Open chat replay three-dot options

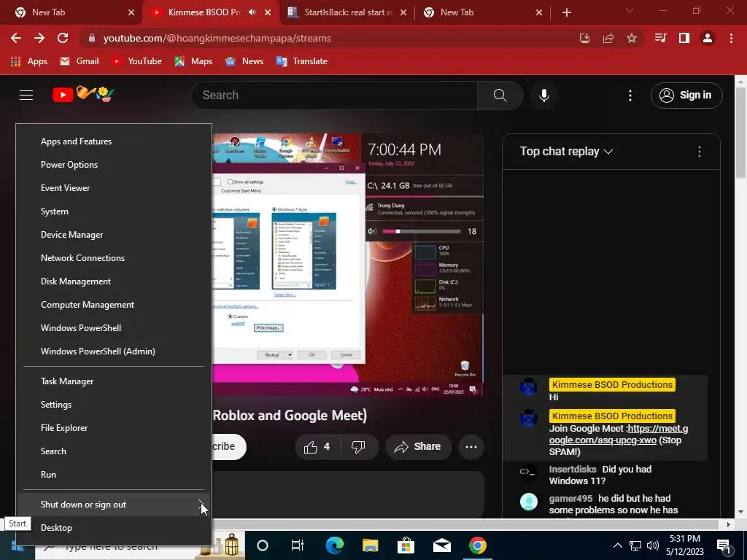click(700, 152)
